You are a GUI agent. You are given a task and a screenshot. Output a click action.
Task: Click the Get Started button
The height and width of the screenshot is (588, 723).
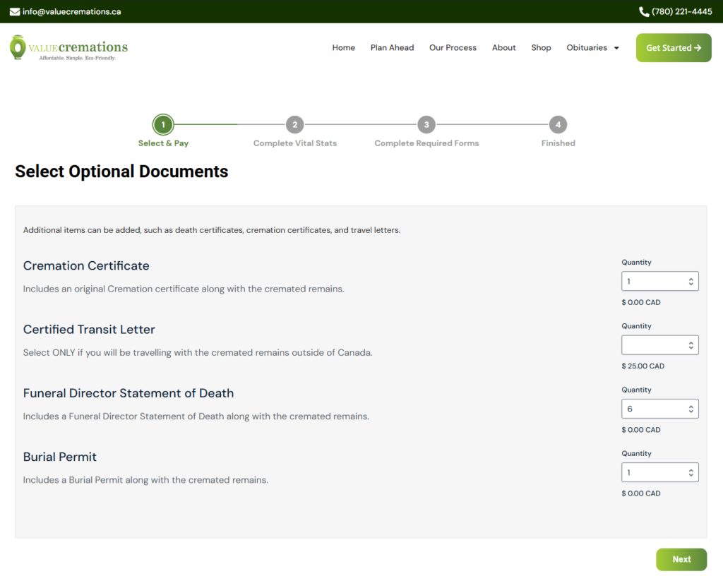674,47
